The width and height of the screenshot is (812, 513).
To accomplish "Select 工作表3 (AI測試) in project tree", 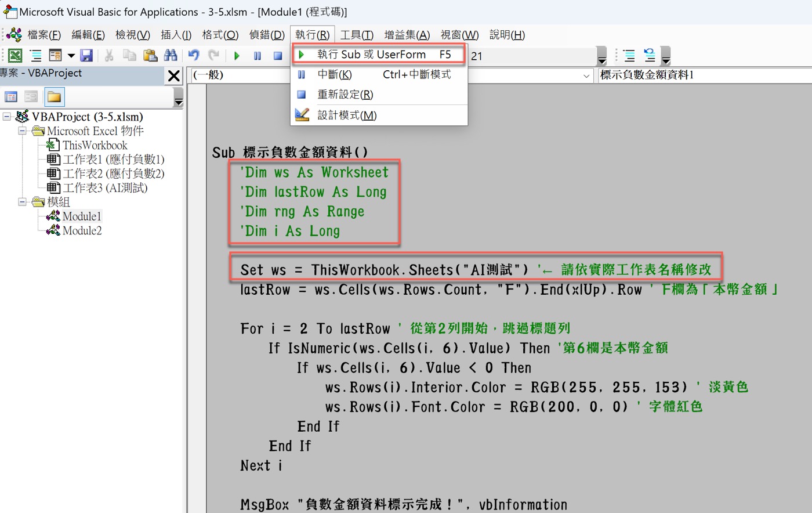I will coord(104,187).
